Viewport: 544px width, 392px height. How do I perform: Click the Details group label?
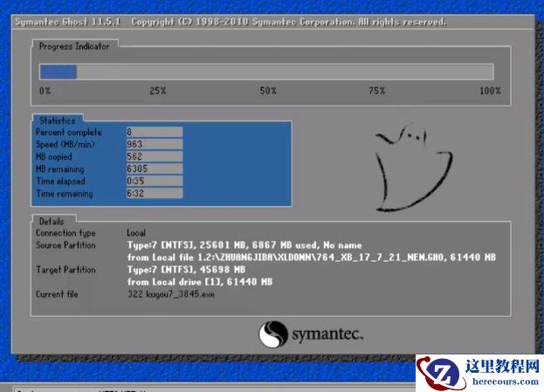52,222
